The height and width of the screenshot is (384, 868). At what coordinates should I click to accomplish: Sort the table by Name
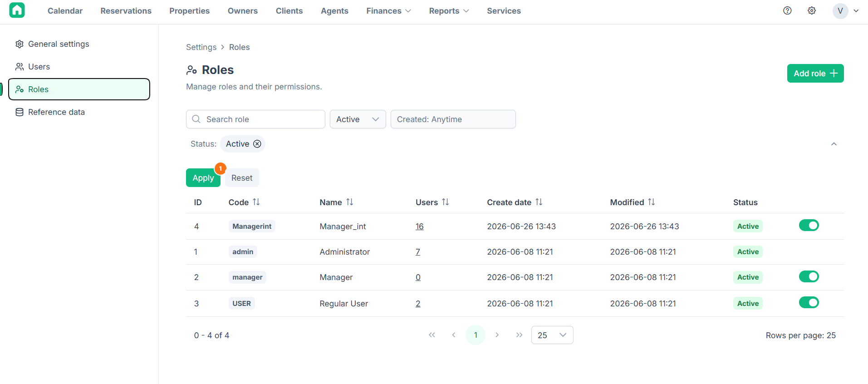tap(350, 202)
